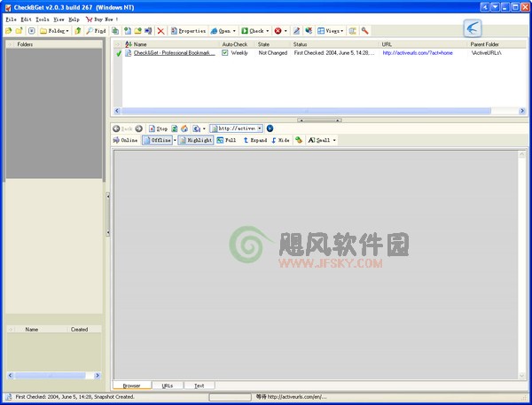The width and height of the screenshot is (532, 405).
Task: Follow the http://activeurls.com/?act=home URL link
Action: click(418, 53)
